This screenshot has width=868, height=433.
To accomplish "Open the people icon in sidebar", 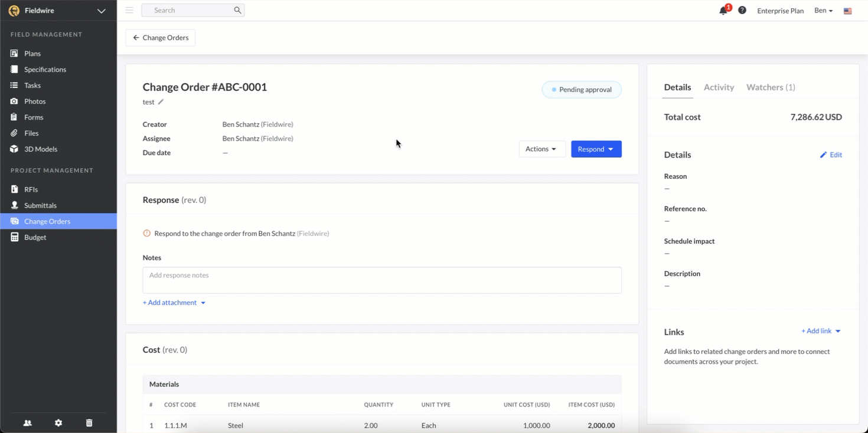I will coord(28,423).
